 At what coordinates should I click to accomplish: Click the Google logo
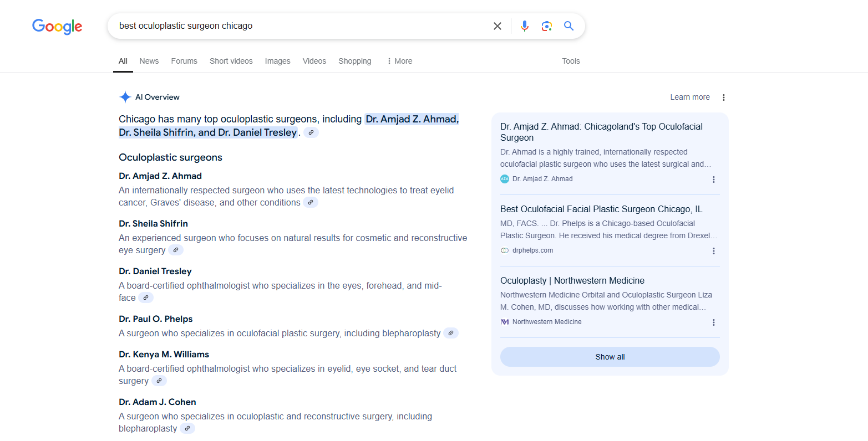pos(57,26)
